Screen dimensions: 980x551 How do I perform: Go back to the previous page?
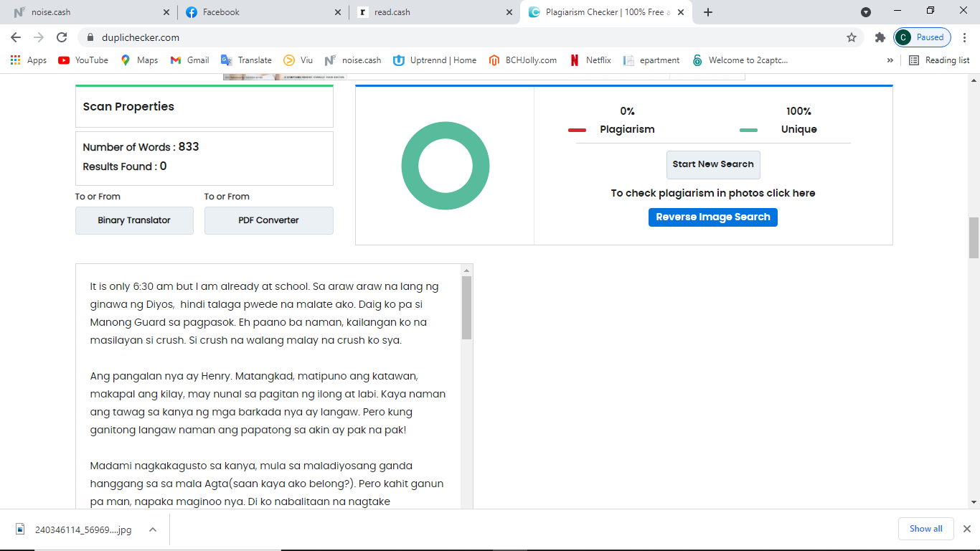tap(16, 37)
